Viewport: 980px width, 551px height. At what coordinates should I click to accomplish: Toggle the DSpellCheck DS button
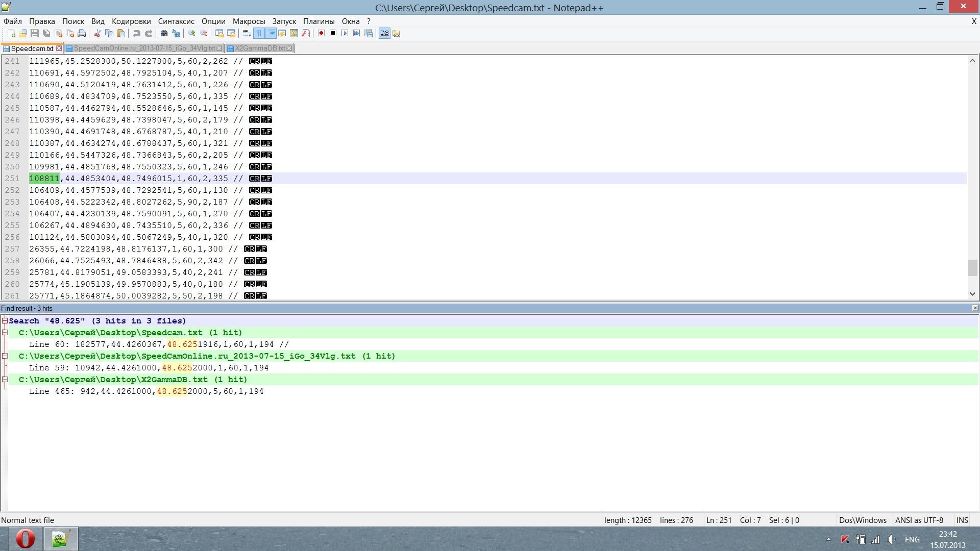pyautogui.click(x=384, y=34)
